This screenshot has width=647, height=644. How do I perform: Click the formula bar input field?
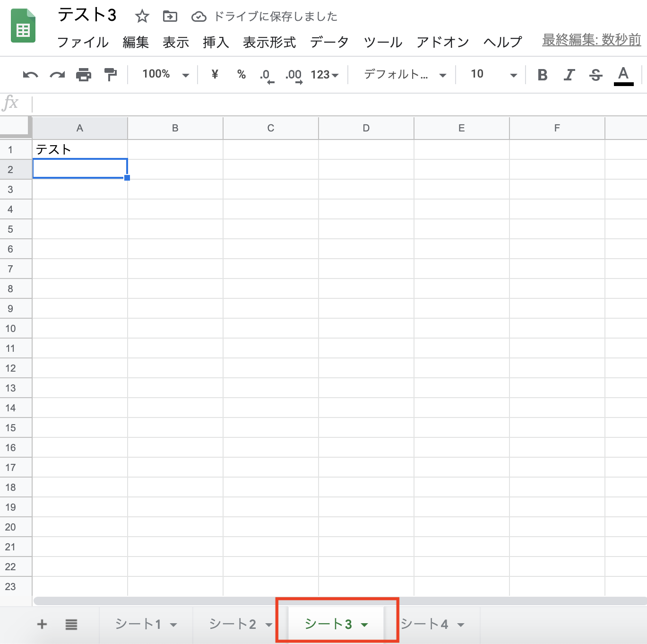pos(331,103)
